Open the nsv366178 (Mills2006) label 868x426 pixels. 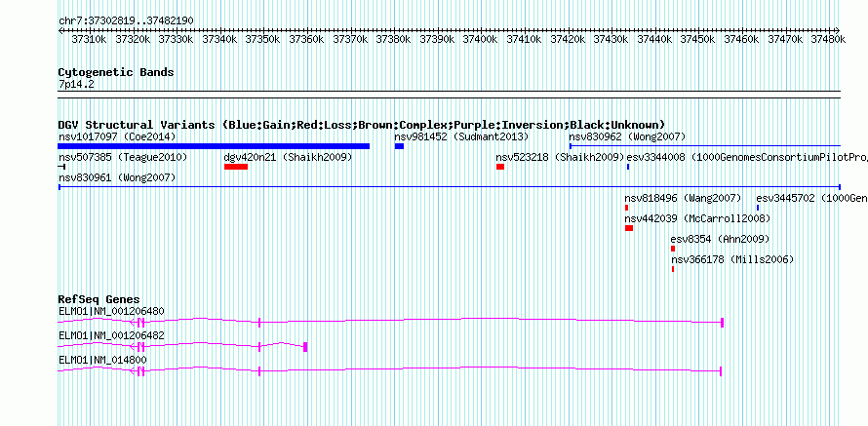(x=732, y=260)
